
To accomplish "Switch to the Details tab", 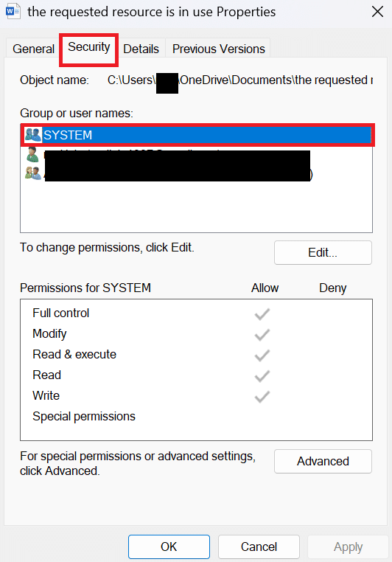I will pos(141,49).
